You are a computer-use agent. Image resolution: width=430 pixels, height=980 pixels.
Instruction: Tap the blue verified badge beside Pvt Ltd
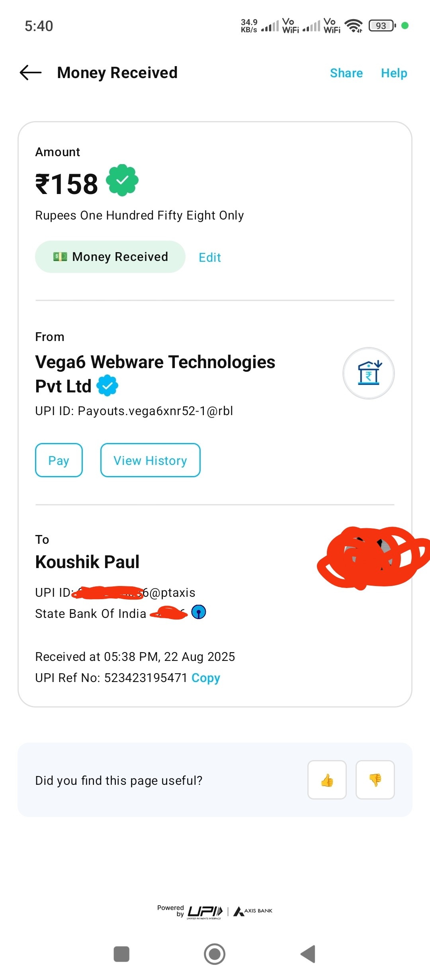pyautogui.click(x=107, y=386)
